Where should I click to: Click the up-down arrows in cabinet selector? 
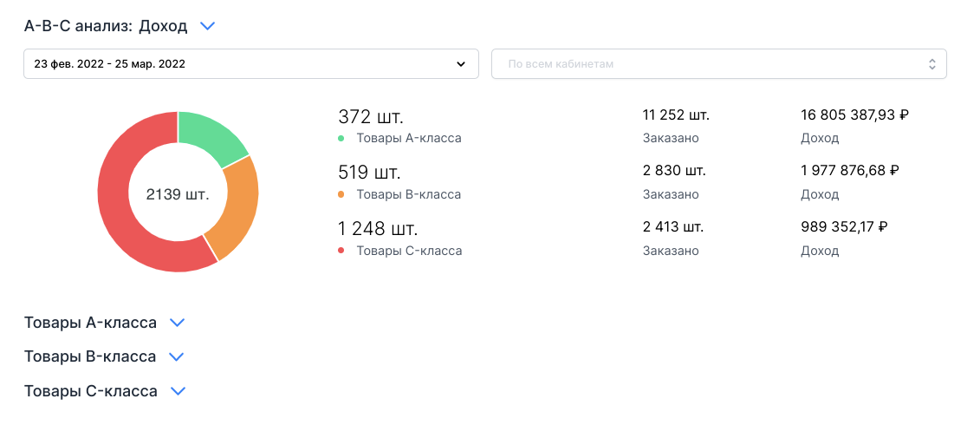(x=931, y=64)
